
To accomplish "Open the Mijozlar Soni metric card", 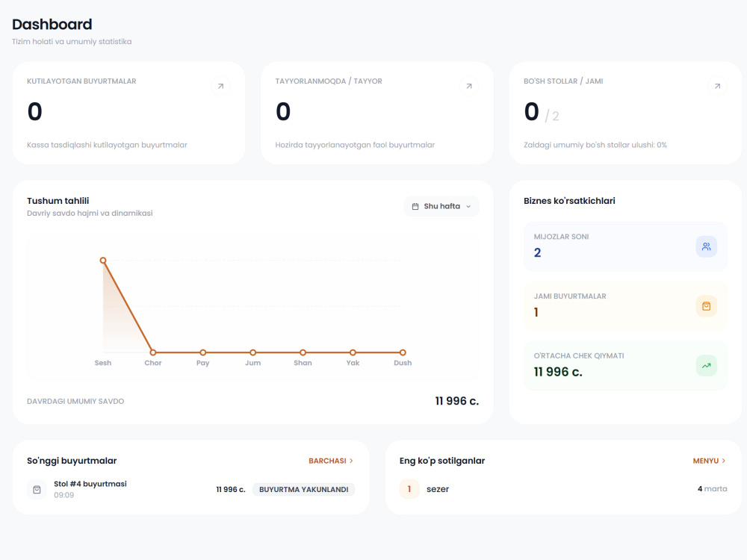I will coord(625,246).
